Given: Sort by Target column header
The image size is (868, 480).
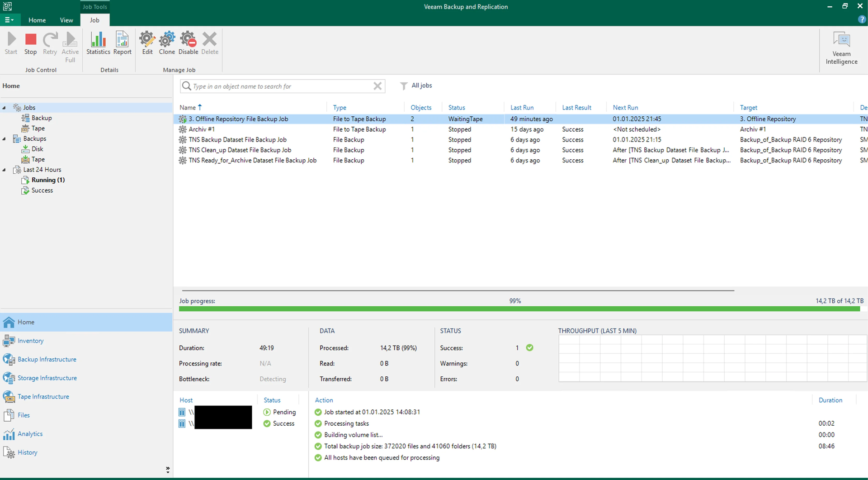Looking at the screenshot, I should pyautogui.click(x=748, y=108).
